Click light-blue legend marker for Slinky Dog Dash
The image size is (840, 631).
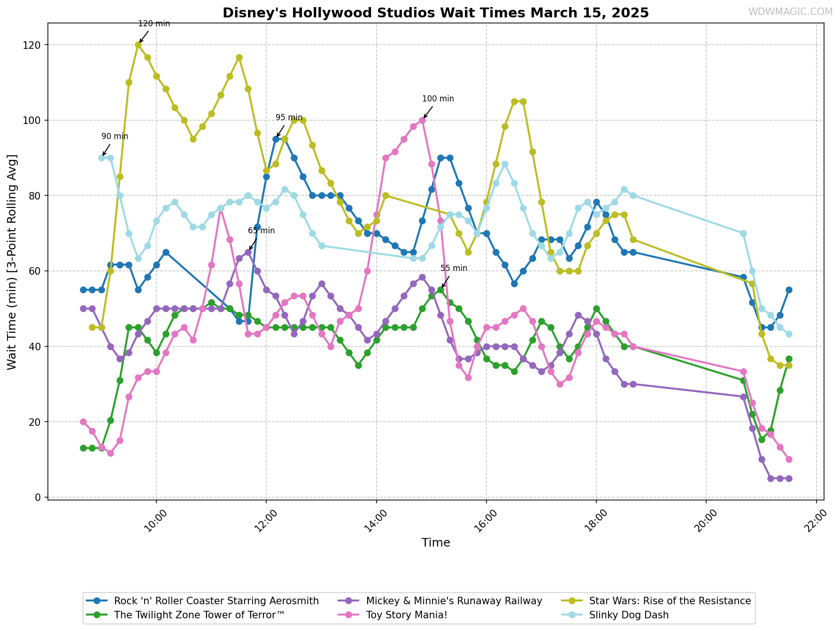click(x=572, y=615)
